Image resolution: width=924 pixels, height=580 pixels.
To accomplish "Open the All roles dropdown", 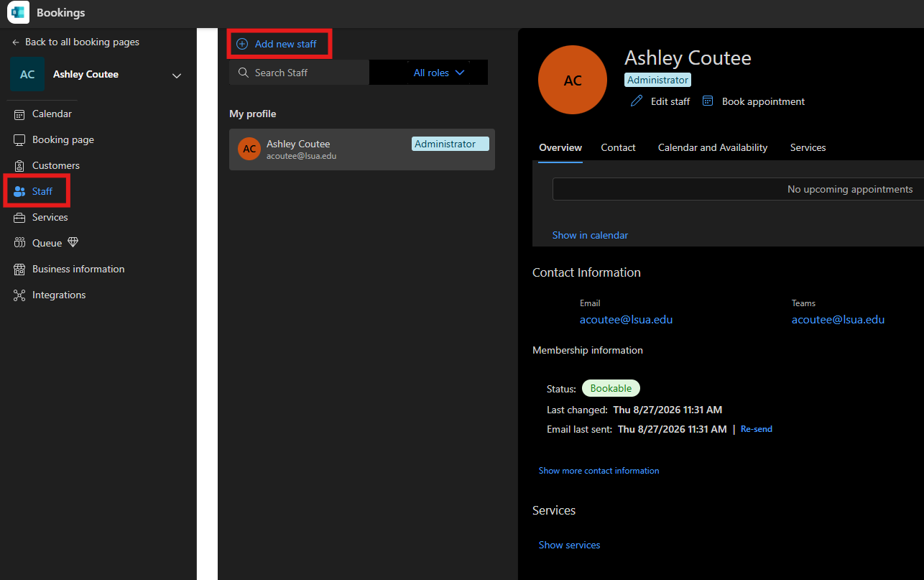I will (x=439, y=73).
